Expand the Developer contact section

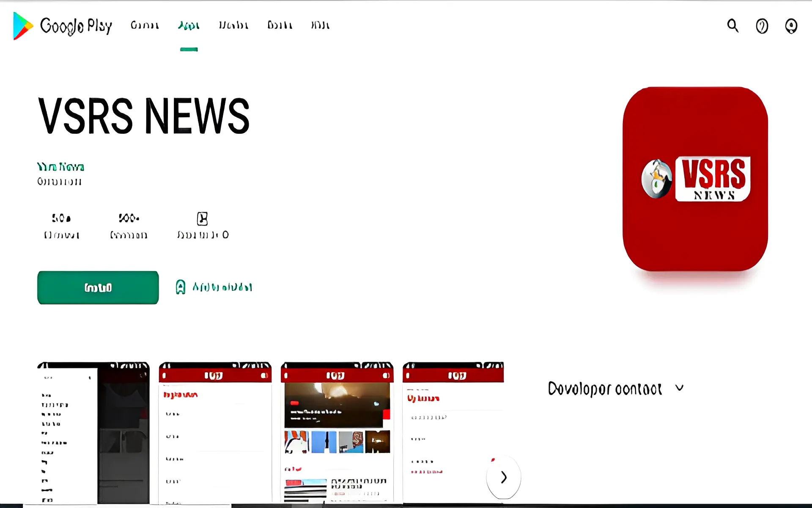coord(679,388)
